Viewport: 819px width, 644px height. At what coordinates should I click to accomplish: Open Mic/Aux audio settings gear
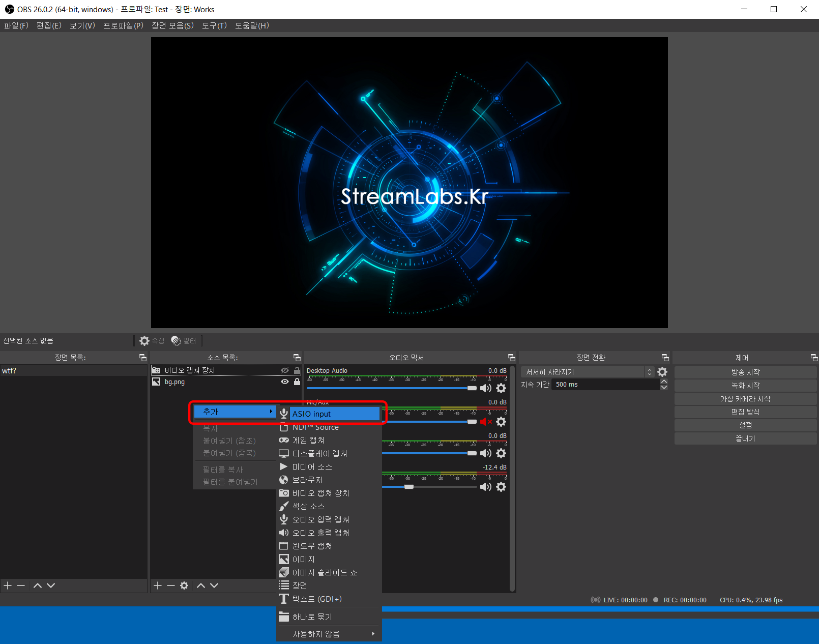point(501,422)
